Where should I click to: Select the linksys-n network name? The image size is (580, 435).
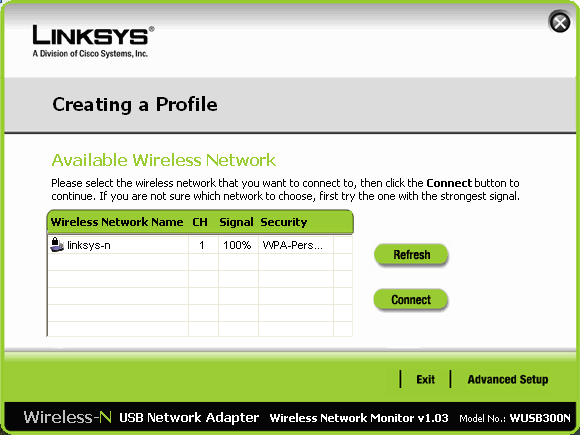89,245
